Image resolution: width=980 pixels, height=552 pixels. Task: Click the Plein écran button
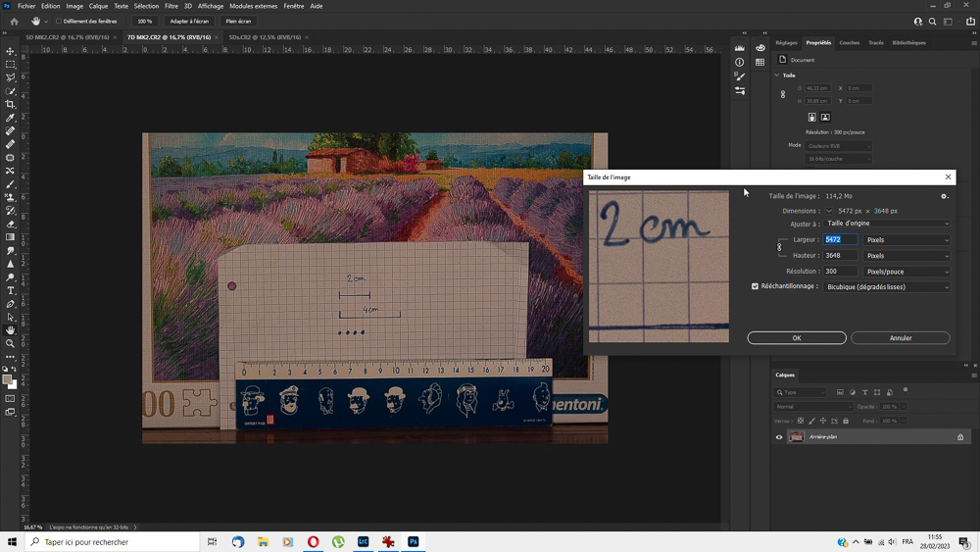click(x=238, y=22)
